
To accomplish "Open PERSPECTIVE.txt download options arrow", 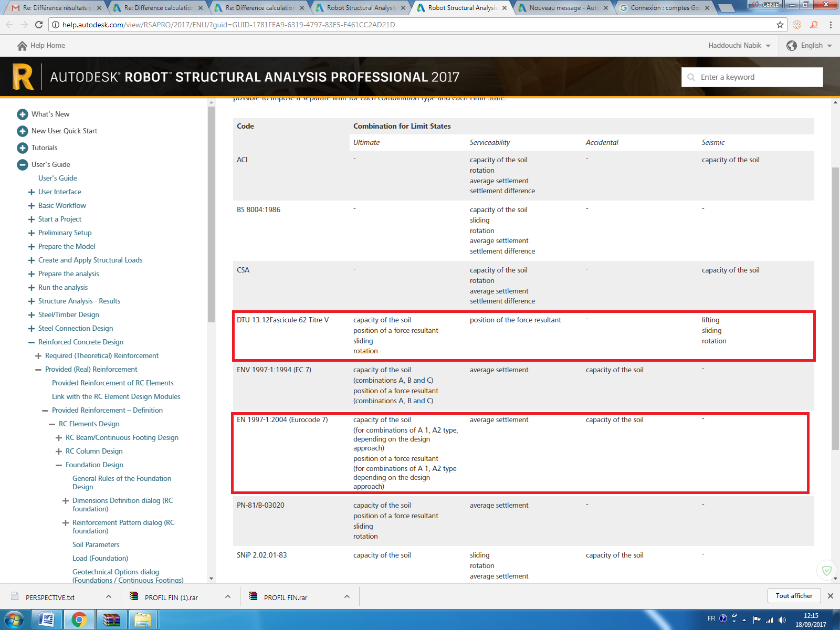I will [108, 596].
